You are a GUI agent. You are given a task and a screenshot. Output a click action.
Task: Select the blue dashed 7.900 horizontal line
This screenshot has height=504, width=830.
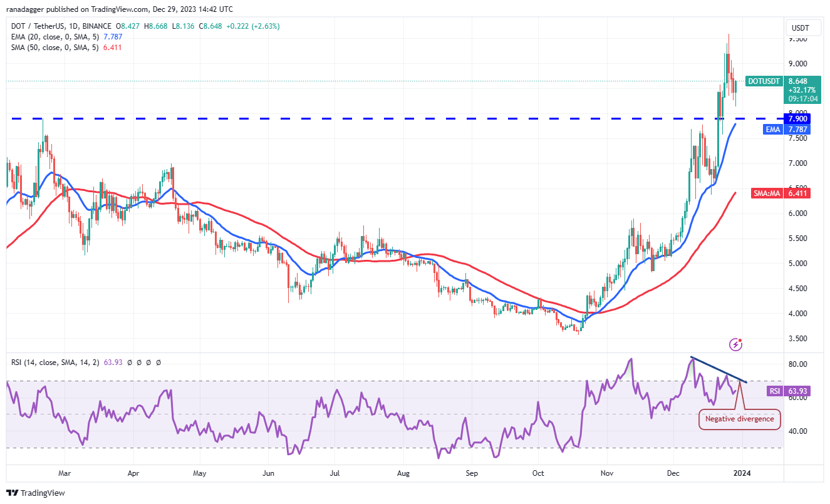(395, 118)
